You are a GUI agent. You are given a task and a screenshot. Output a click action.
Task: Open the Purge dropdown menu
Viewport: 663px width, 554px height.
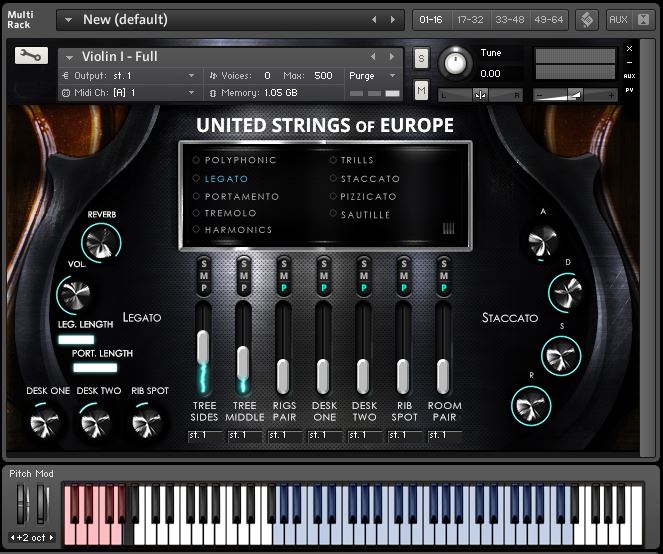click(372, 75)
